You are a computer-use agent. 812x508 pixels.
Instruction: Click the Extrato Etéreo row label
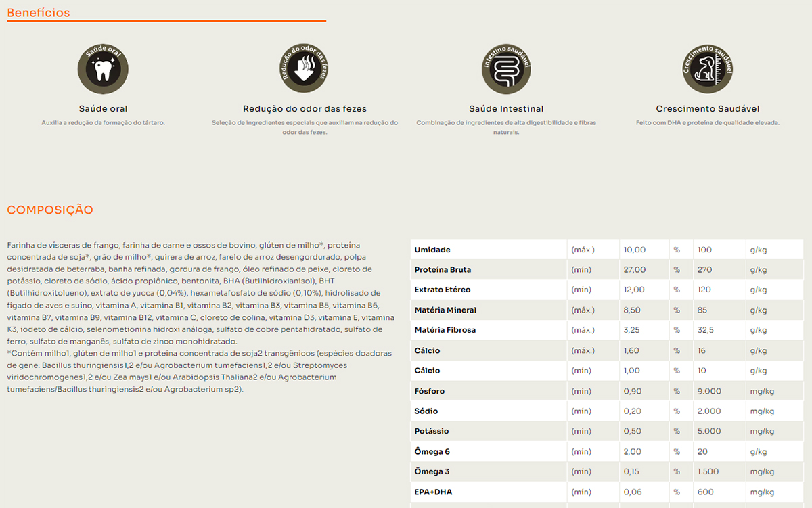[442, 290]
